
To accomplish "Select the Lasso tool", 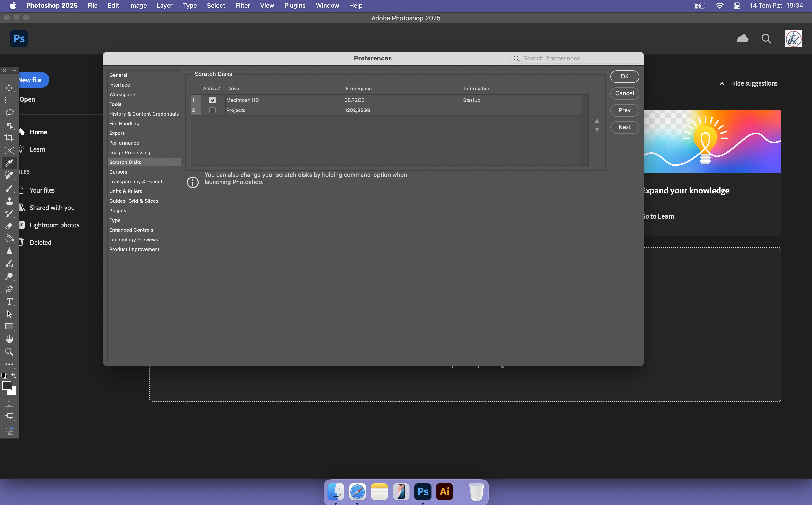I will click(x=9, y=112).
